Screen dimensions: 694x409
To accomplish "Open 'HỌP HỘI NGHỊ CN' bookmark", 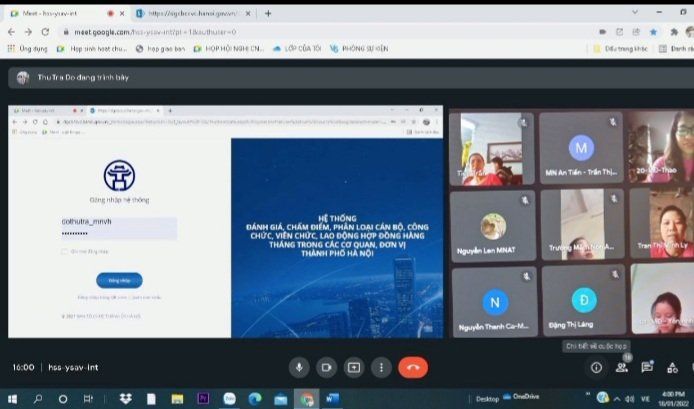I will pyautogui.click(x=226, y=48).
